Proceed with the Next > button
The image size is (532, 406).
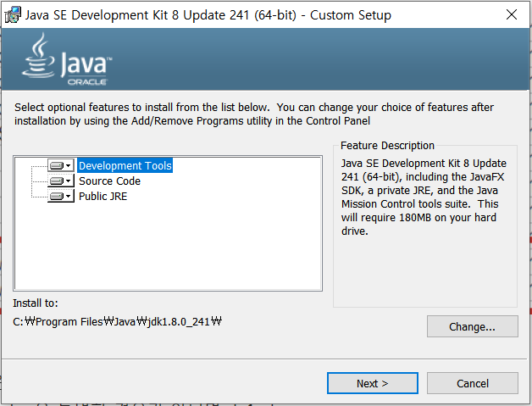click(x=373, y=383)
